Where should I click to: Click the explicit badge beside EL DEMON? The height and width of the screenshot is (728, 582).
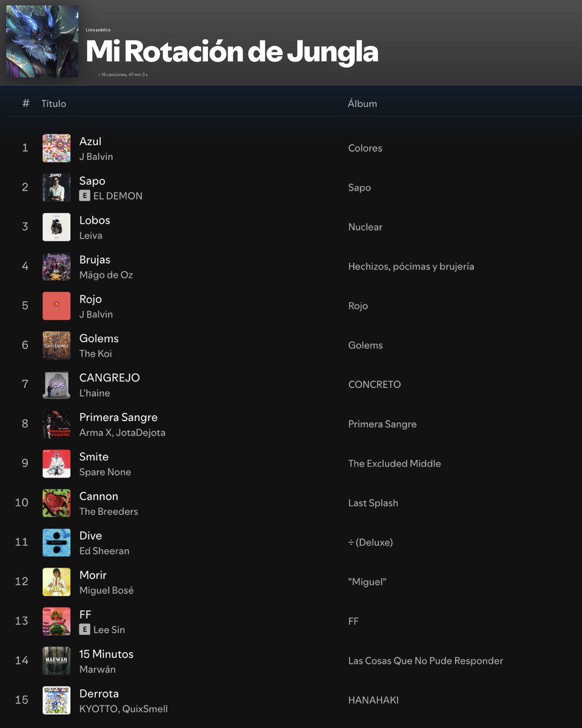pyautogui.click(x=84, y=195)
